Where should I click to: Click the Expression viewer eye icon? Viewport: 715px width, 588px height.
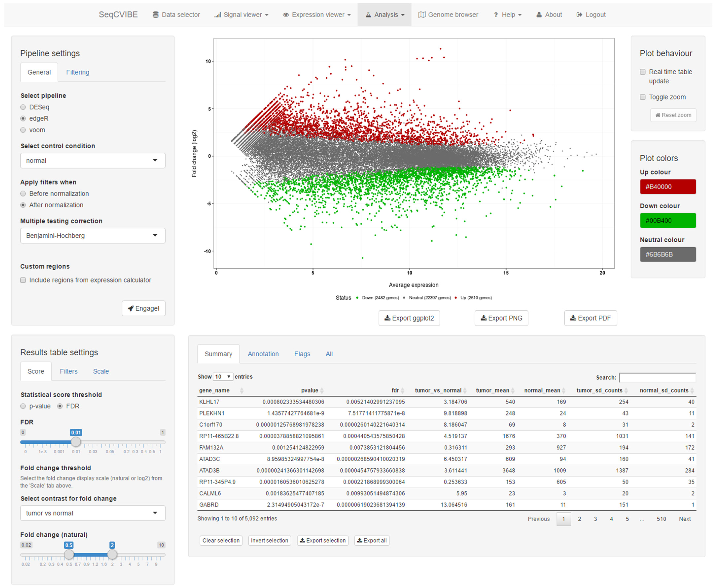(x=286, y=15)
